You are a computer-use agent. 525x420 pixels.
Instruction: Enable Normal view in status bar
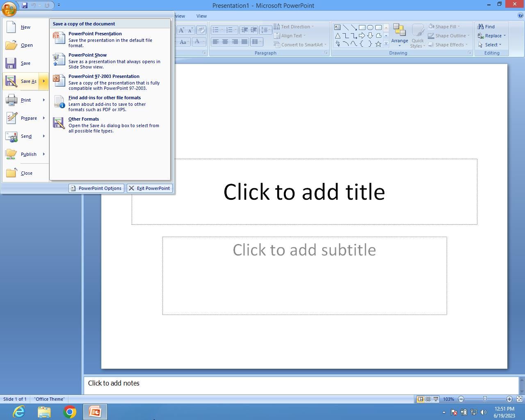[420, 399]
